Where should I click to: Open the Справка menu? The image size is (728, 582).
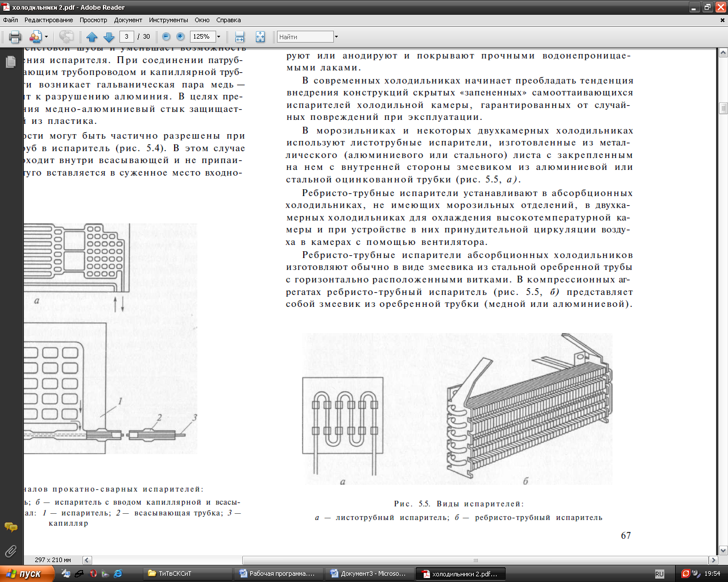coord(229,20)
